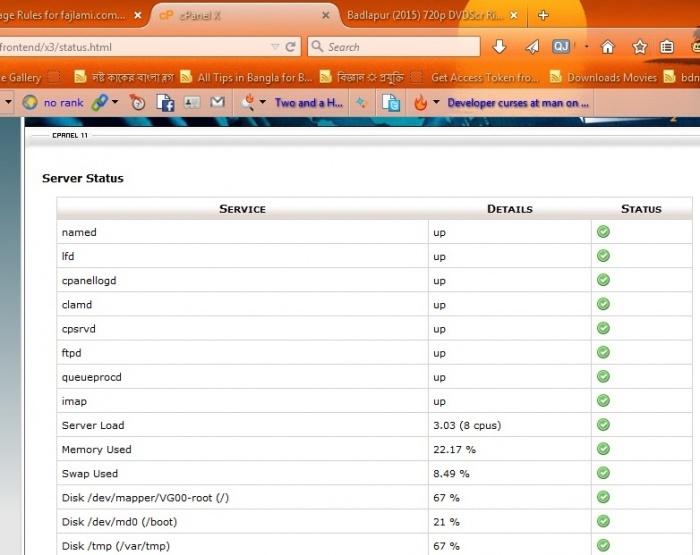Viewport: 700px width, 555px height.
Task: Click the green status icon for Memory Used
Action: point(604,449)
